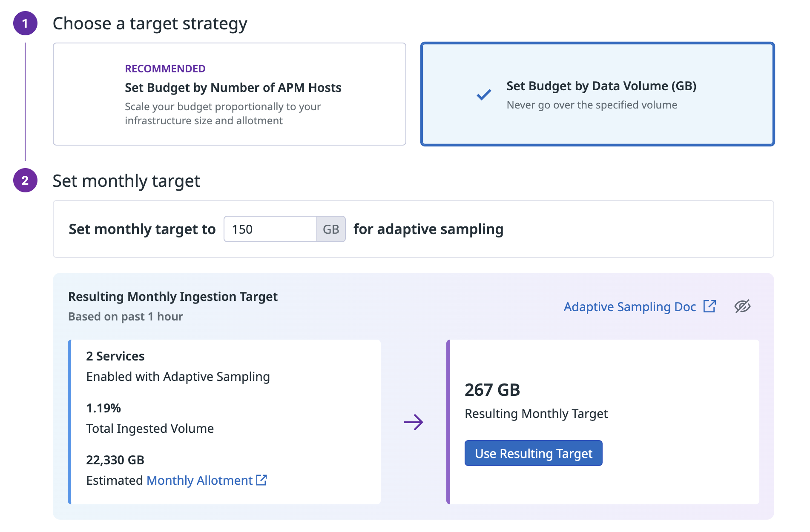Open the Adaptive Sampling Doc link
This screenshot has height=532, width=810.
click(629, 307)
